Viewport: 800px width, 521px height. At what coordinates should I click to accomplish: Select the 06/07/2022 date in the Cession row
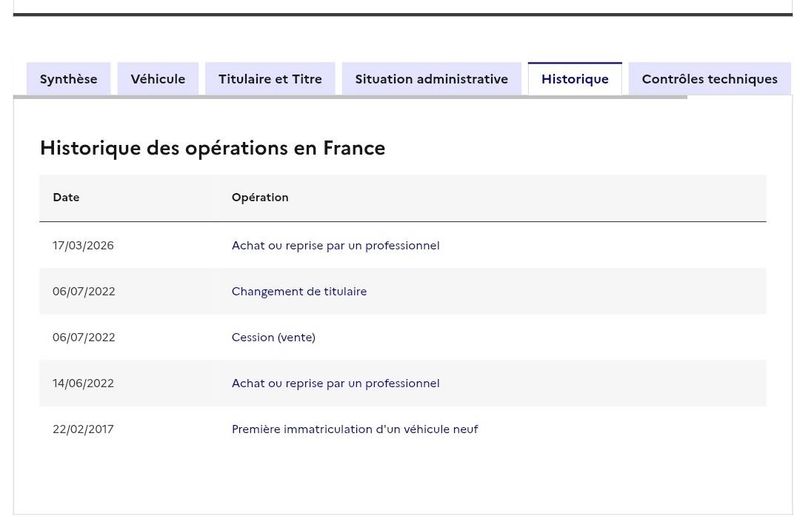click(84, 337)
